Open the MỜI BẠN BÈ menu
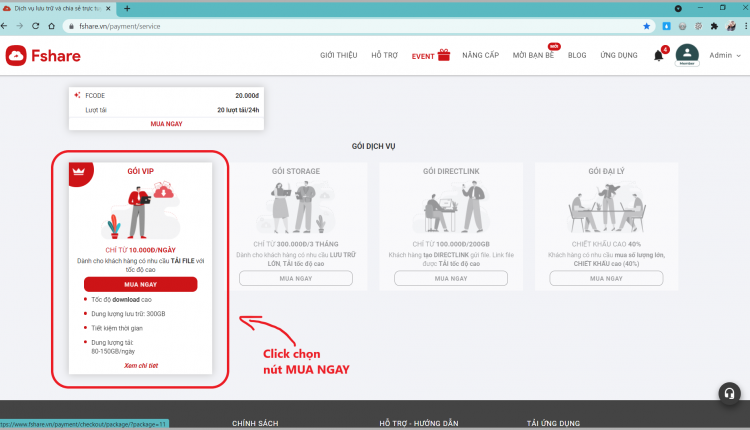Screen dimensions: 750x430 533,55
